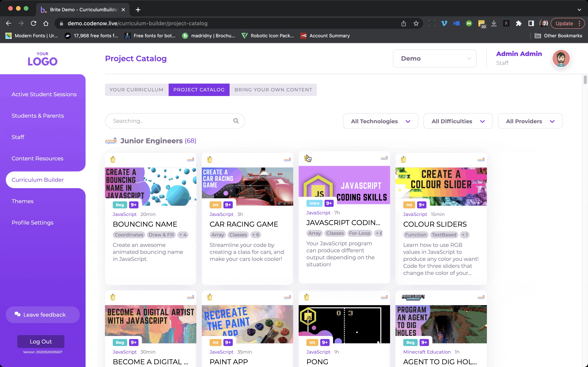This screenshot has width=588, height=367.
Task: Open Bring Your Own Content tab
Action: pyautogui.click(x=273, y=90)
